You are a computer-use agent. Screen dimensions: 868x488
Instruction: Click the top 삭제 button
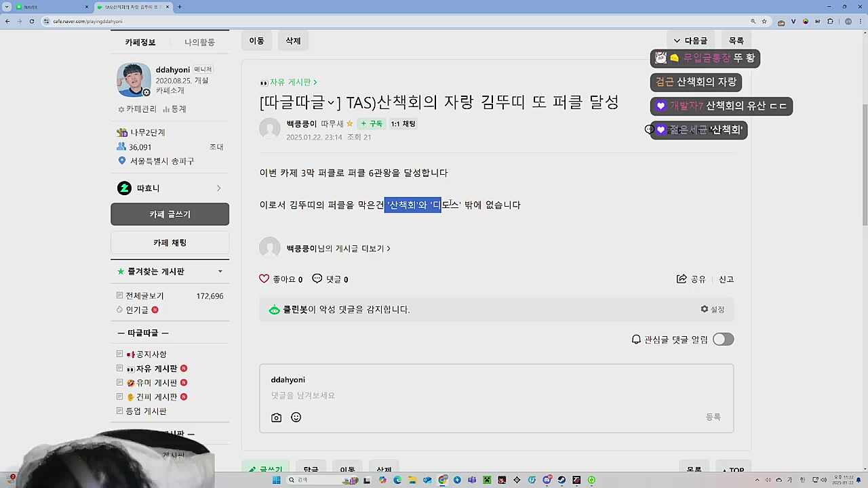pos(293,41)
